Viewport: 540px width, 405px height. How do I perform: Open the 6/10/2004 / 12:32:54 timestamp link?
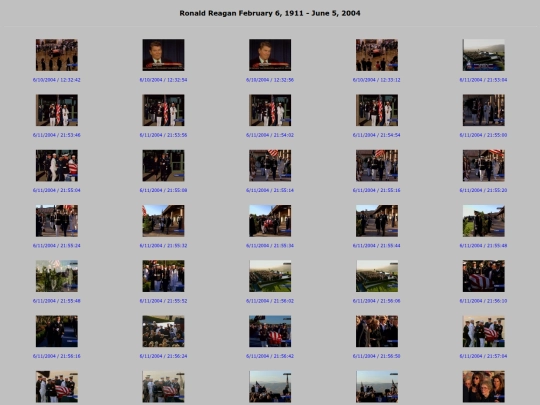pos(163,80)
